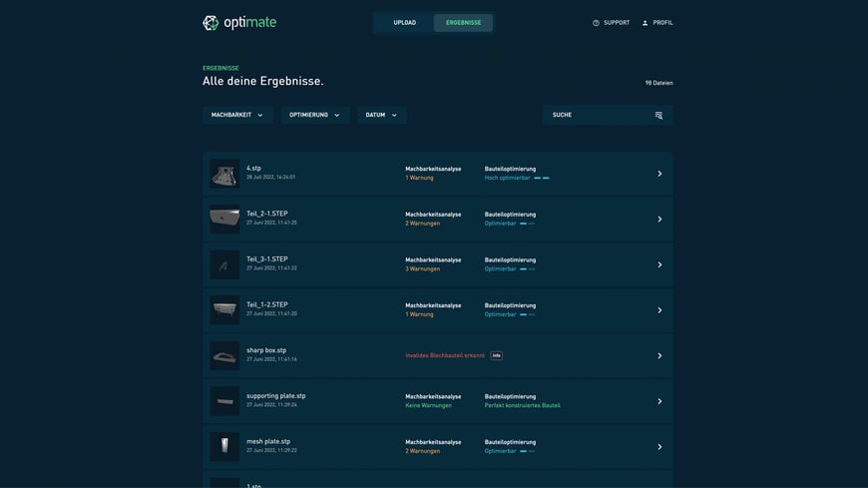Viewport: 868px width, 488px height.
Task: Click the optimate logo icon
Action: click(211, 23)
